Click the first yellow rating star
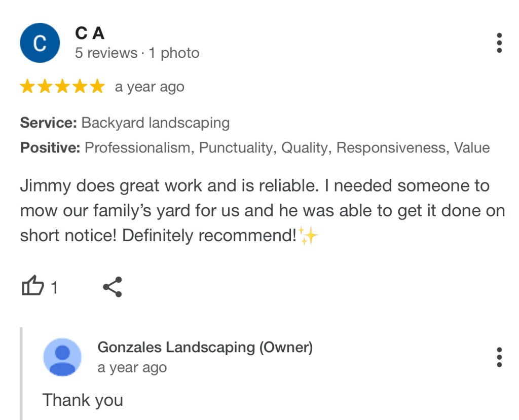The width and height of the screenshot is (519, 420). (27, 87)
